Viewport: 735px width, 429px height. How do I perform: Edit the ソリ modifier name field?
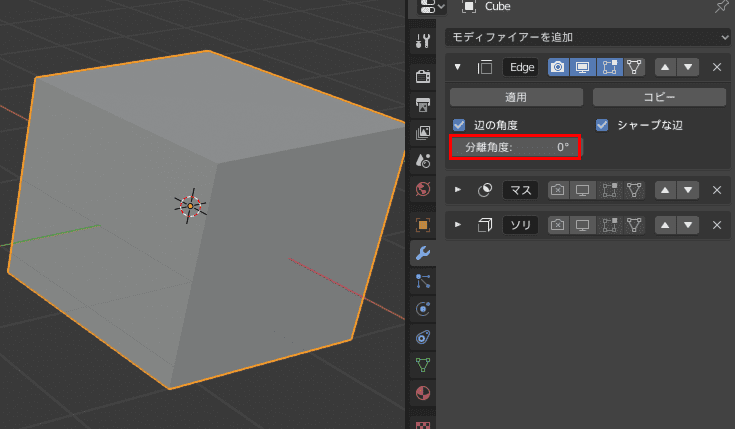click(x=521, y=225)
